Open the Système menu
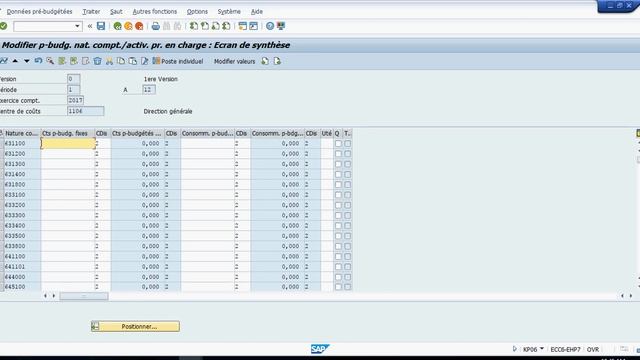The image size is (640, 360). [229, 11]
